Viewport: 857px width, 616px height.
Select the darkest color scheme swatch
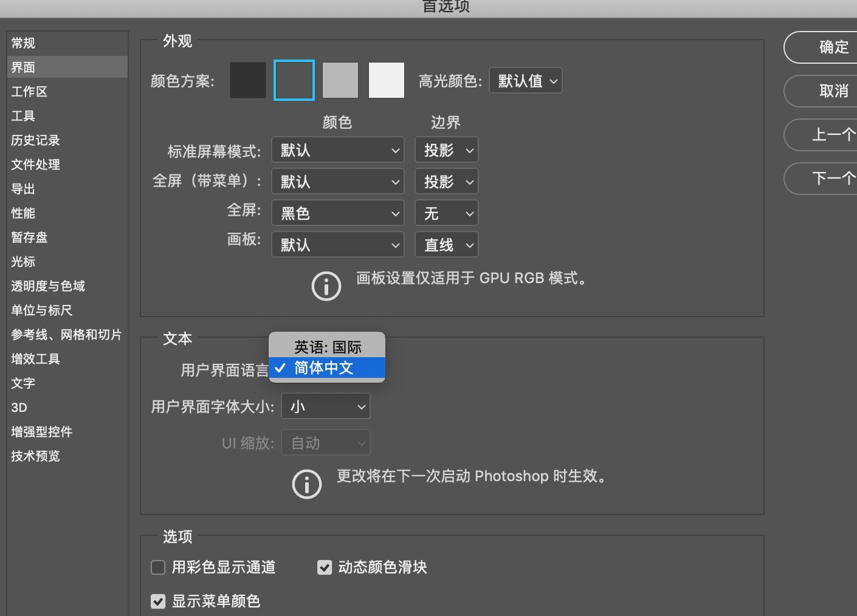pyautogui.click(x=247, y=80)
